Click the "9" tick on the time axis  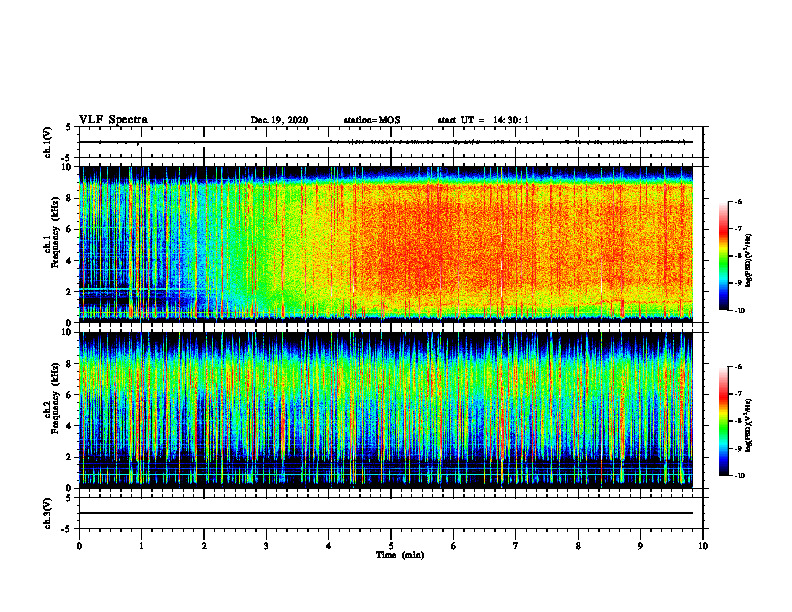(x=640, y=546)
